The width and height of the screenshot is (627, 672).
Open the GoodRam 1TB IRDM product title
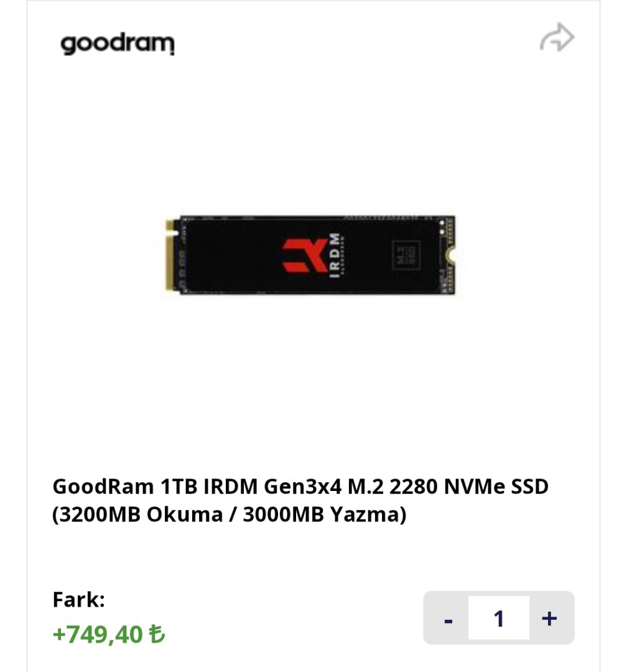(x=300, y=500)
